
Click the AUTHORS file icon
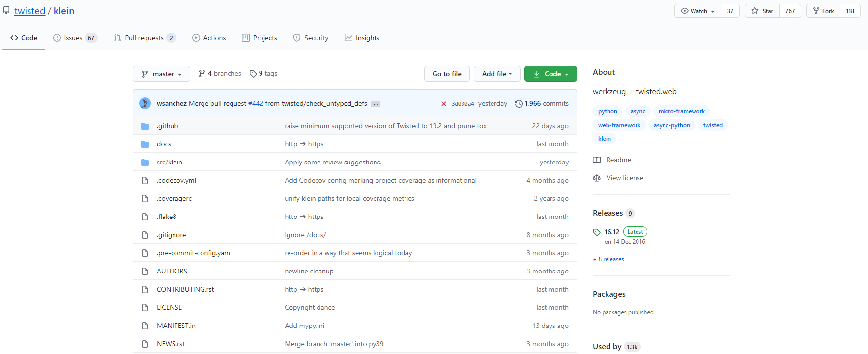145,272
